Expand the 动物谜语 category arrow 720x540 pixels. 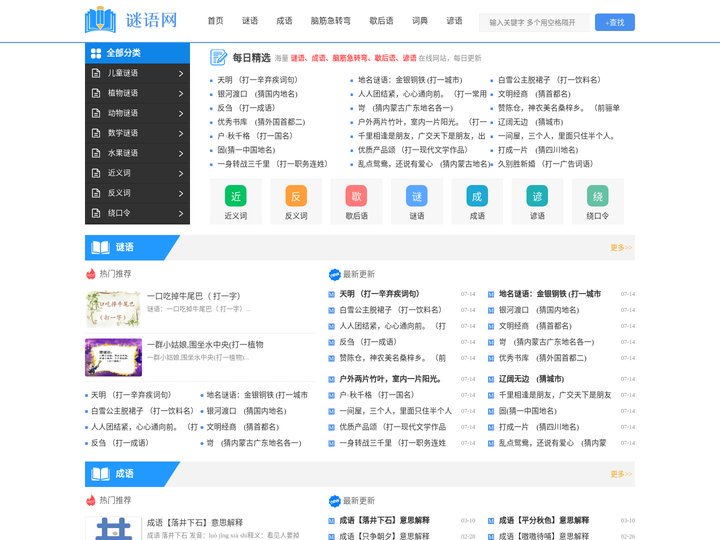(181, 113)
